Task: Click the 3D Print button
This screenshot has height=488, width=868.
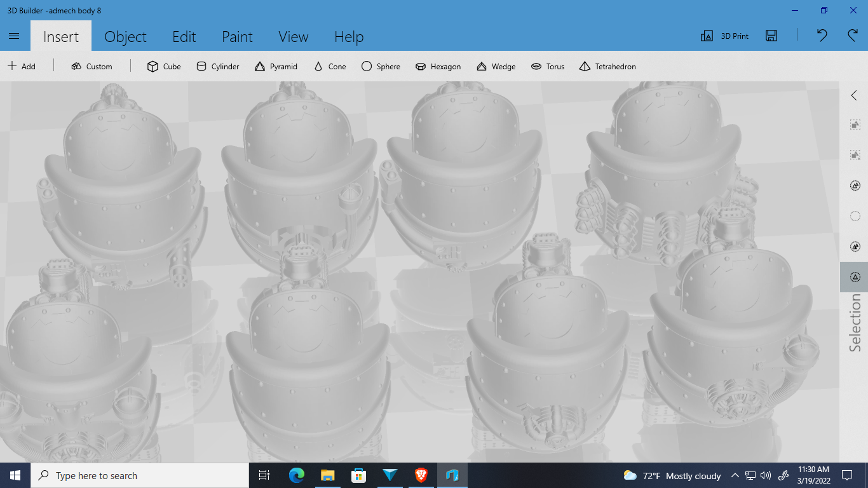Action: 724,36
